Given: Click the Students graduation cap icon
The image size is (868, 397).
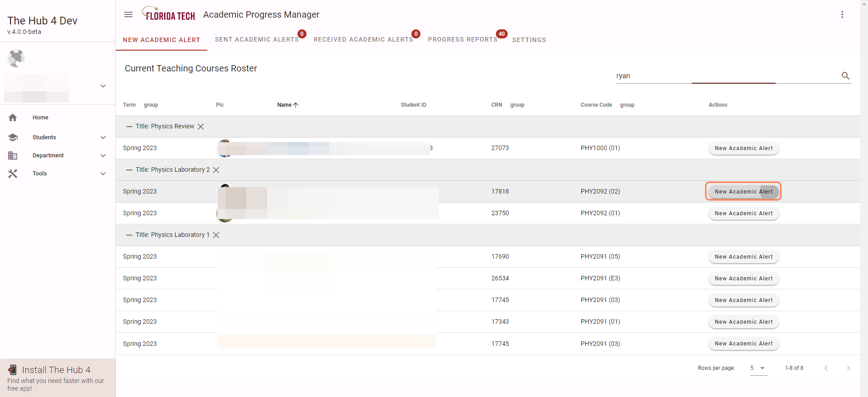Looking at the screenshot, I should pyautogui.click(x=13, y=137).
